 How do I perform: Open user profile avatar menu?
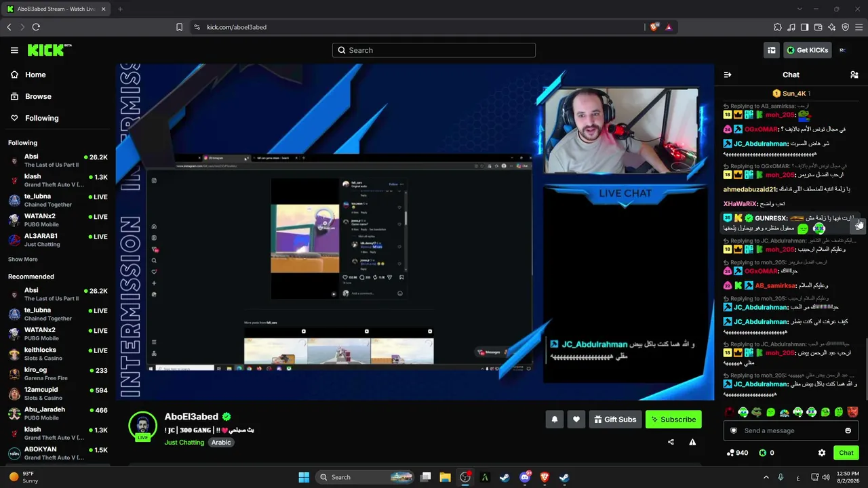tap(842, 50)
